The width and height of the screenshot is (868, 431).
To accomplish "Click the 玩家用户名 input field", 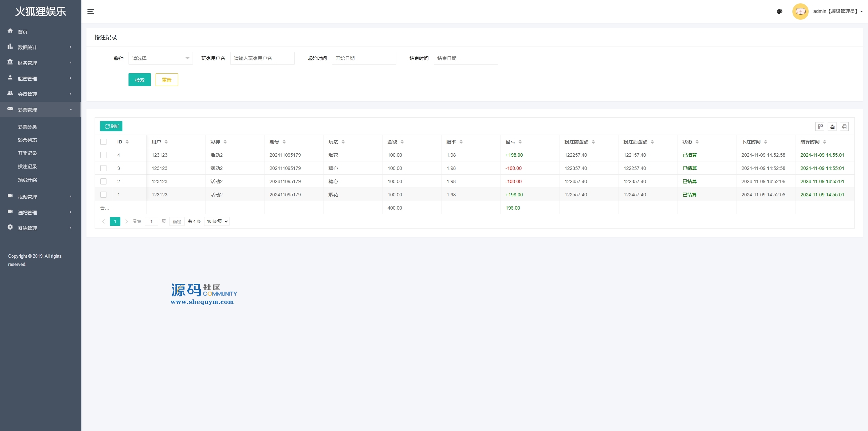I will [262, 58].
